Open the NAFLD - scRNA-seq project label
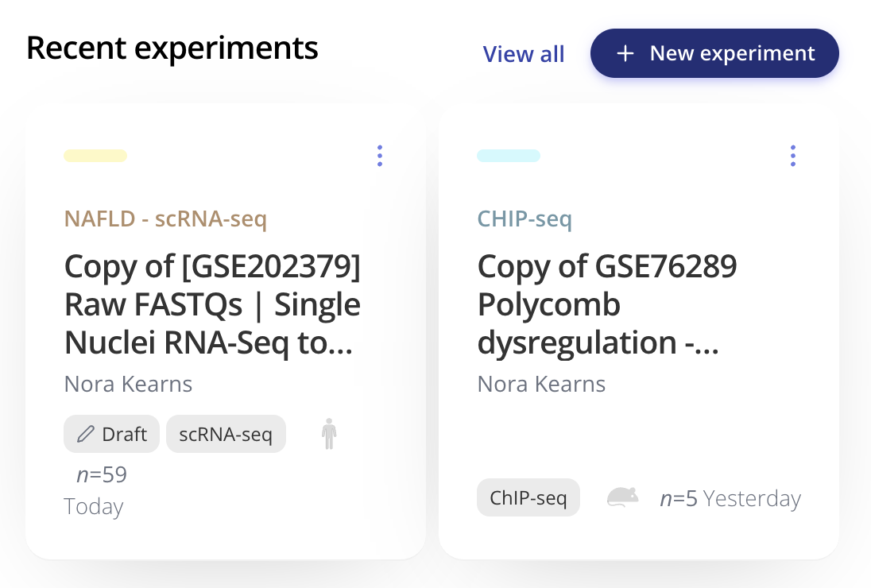 point(165,219)
